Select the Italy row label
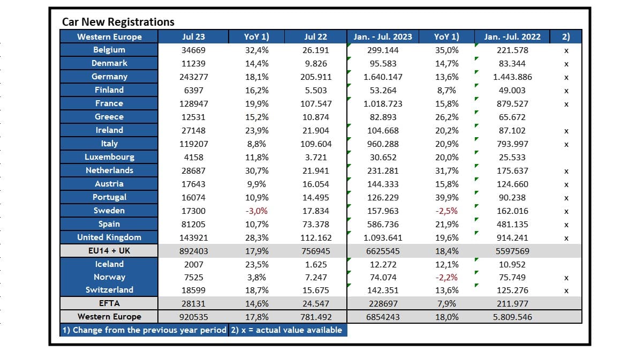 (109, 144)
